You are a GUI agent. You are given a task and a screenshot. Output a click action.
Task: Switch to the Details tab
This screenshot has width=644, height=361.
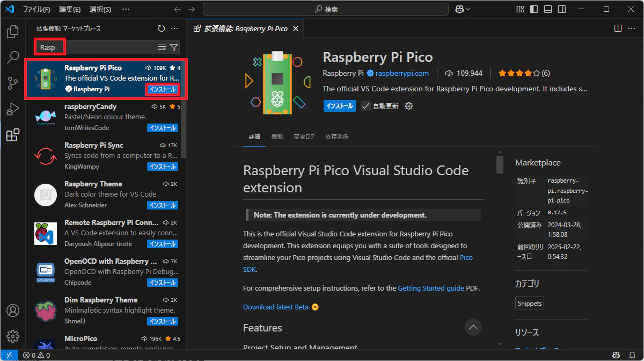click(254, 136)
